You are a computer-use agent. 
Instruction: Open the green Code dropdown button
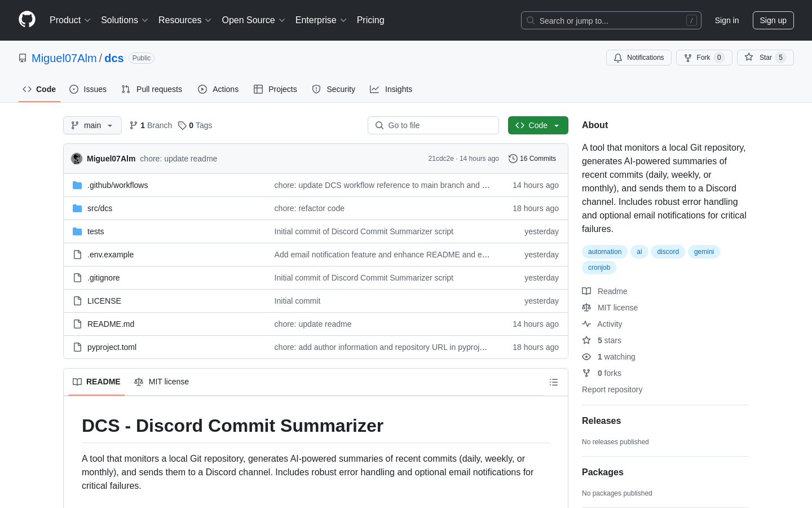pyautogui.click(x=538, y=125)
